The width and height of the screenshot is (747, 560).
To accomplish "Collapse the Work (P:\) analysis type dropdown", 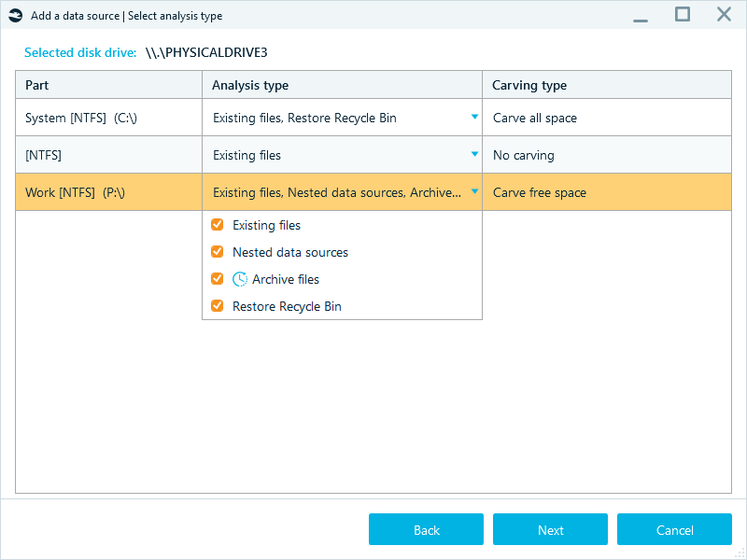I will [x=473, y=192].
